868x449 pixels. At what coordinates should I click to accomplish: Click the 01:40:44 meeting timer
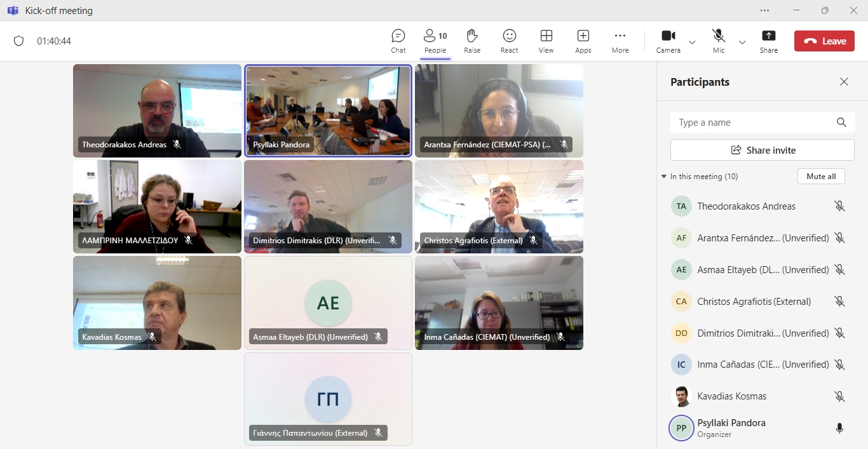coord(54,41)
